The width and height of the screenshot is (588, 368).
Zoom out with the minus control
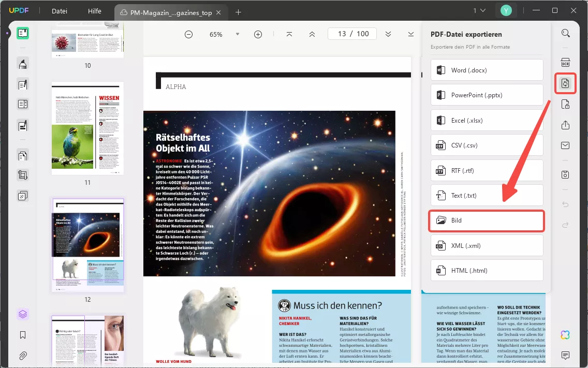point(188,34)
